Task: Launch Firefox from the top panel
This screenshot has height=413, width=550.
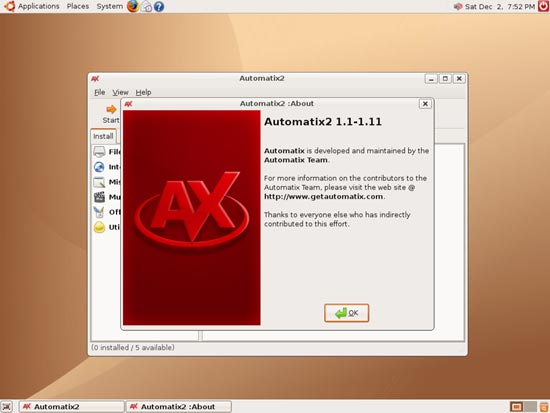Action: tap(133, 6)
